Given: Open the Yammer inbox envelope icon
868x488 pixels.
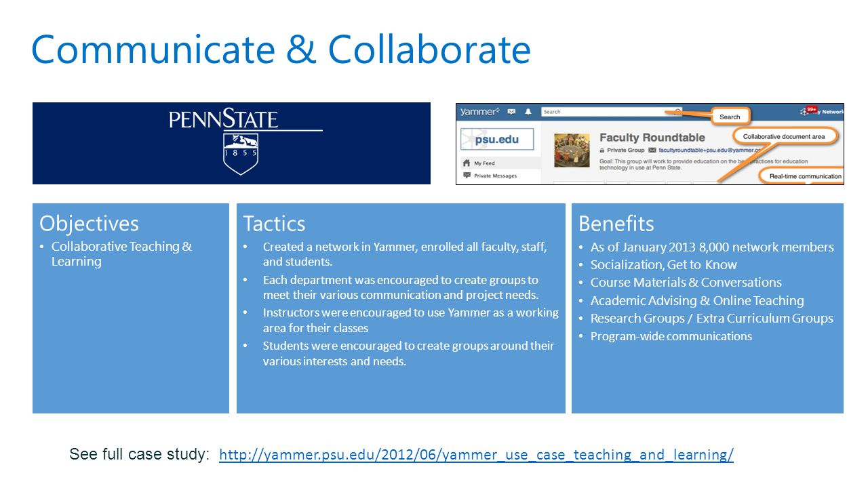Looking at the screenshot, I should pyautogui.click(x=511, y=112).
